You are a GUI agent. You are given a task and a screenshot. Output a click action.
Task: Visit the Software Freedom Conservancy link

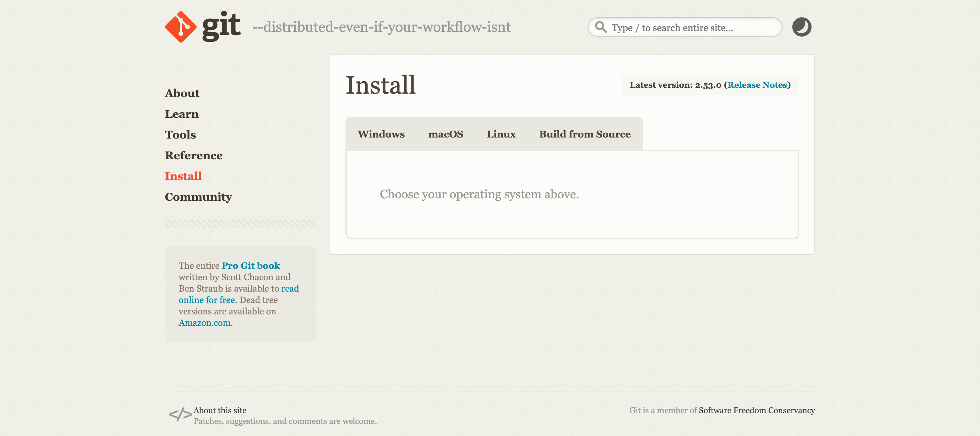coord(757,410)
